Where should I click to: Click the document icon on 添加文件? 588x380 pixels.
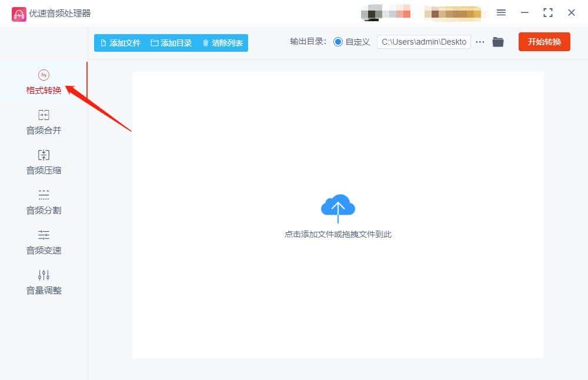[103, 42]
